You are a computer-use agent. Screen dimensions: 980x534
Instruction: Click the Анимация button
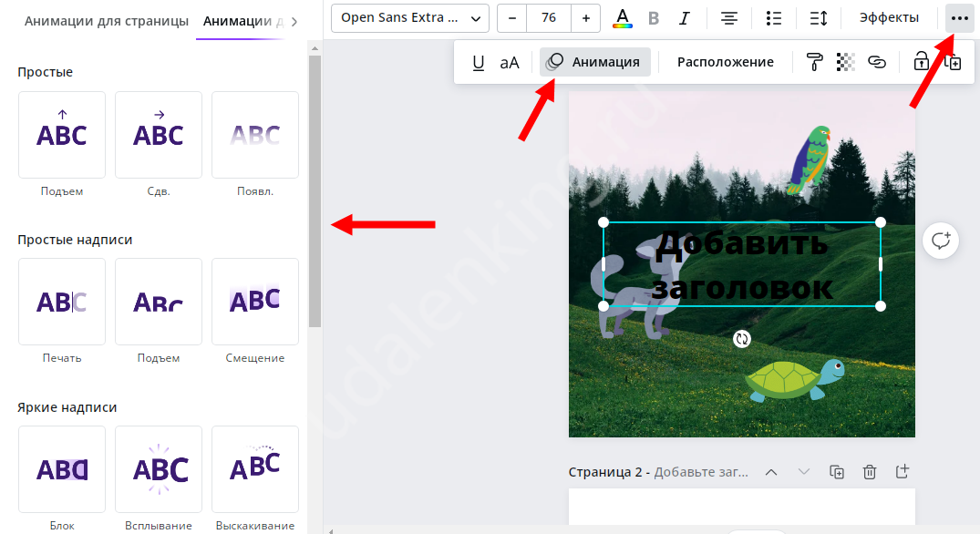click(595, 62)
